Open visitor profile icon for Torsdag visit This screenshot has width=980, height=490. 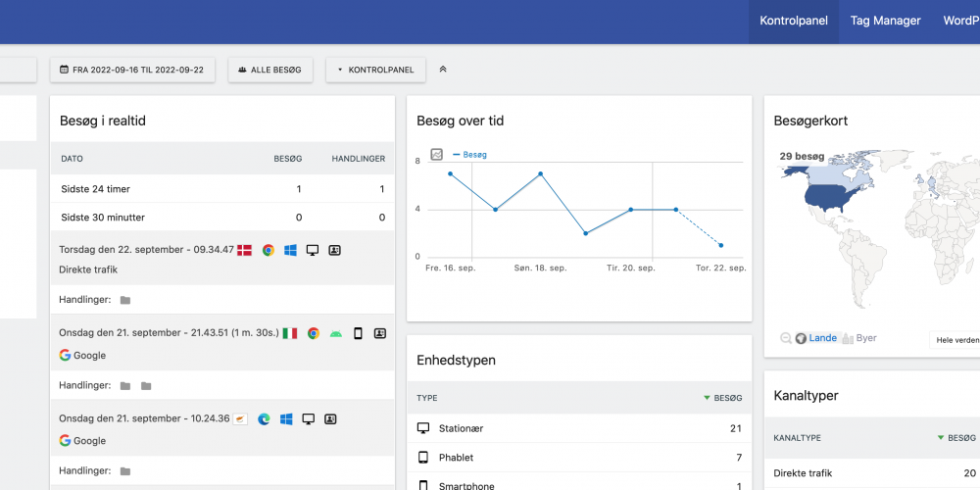pos(334,250)
